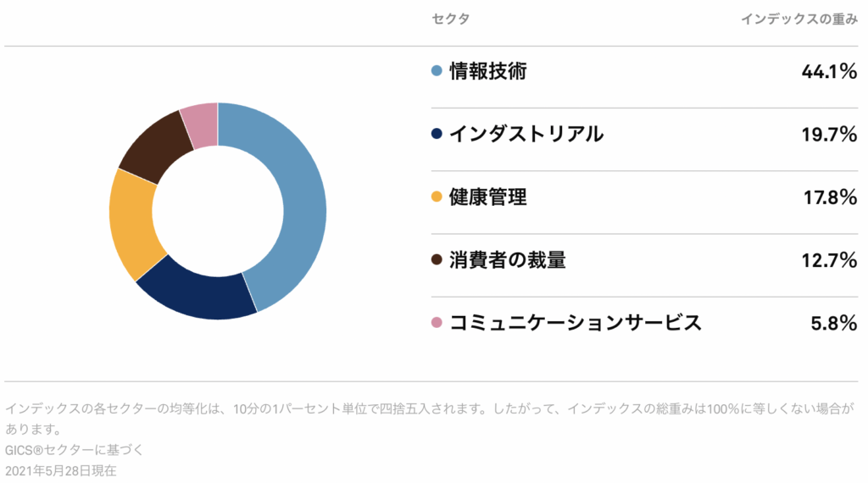
Task: Select the 情報技術 sector label
Action: [x=487, y=71]
